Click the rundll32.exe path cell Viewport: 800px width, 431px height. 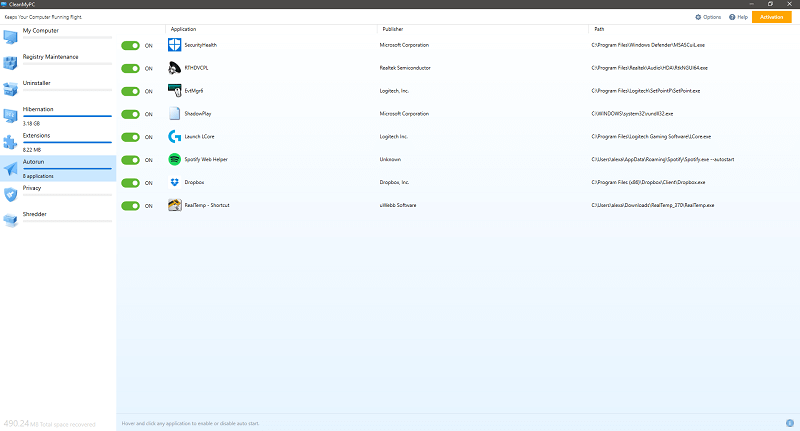632,114
